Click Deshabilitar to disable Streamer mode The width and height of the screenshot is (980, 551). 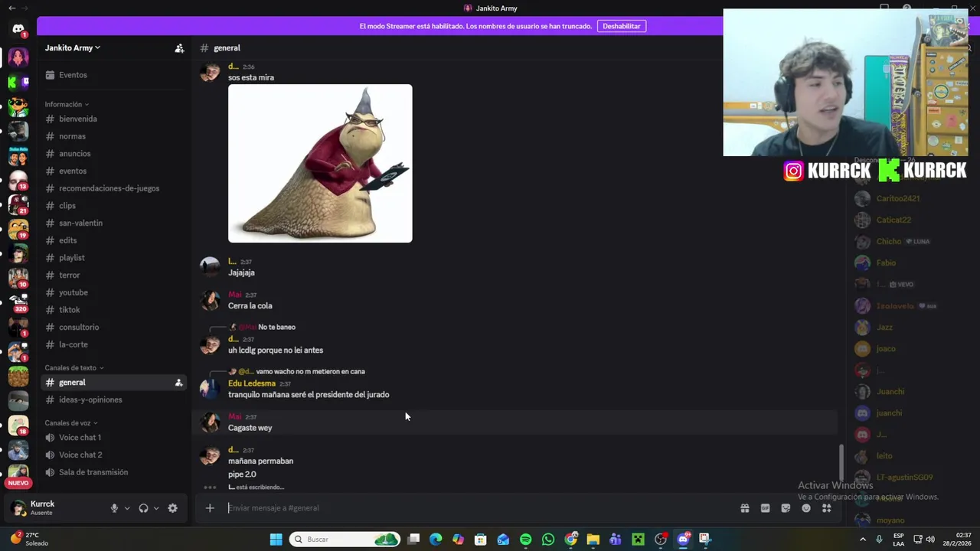coord(621,26)
